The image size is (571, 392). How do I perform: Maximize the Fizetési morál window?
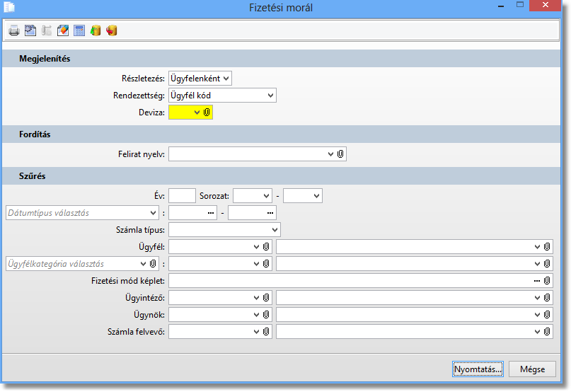[520, 5]
